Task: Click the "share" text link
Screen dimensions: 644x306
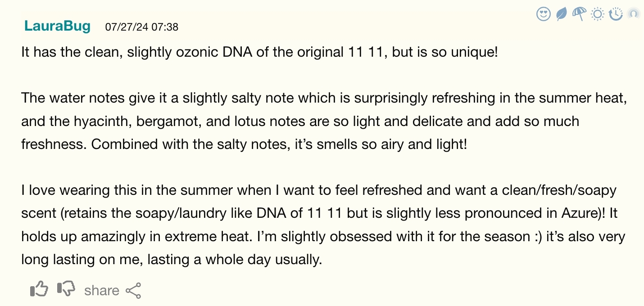Action: pyautogui.click(x=101, y=291)
